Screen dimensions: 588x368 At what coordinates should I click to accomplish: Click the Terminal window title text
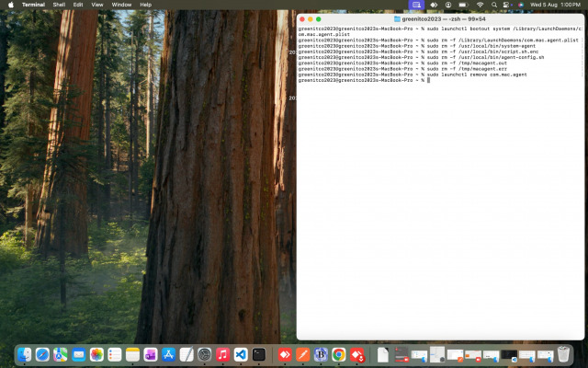[x=444, y=18]
